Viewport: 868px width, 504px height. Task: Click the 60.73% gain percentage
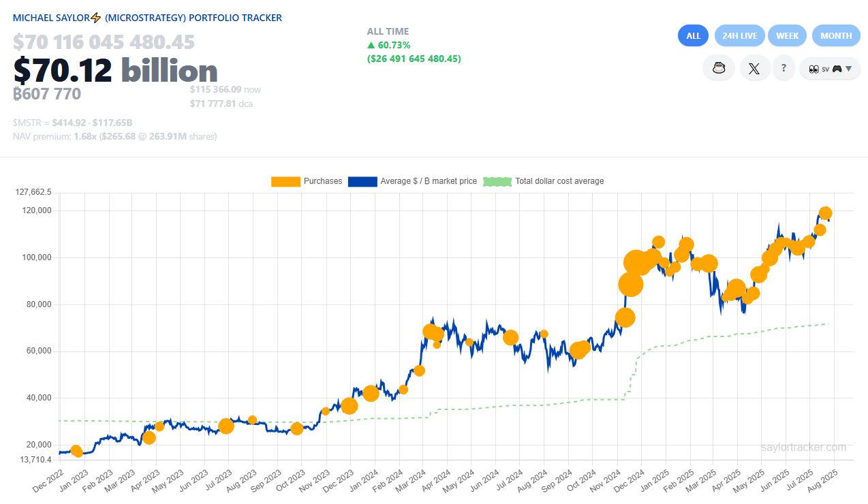tap(388, 45)
